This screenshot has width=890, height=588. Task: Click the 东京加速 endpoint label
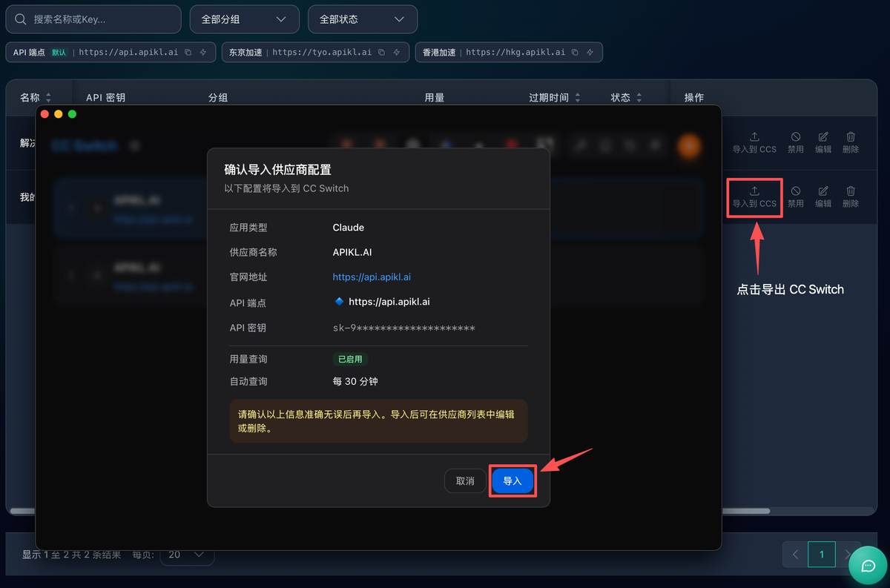point(246,53)
